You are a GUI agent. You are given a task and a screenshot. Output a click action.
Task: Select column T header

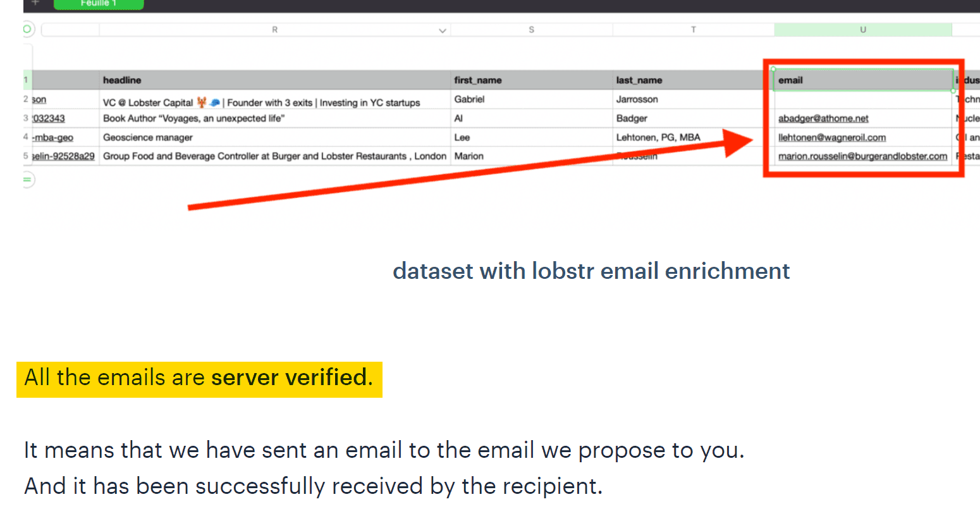(694, 30)
